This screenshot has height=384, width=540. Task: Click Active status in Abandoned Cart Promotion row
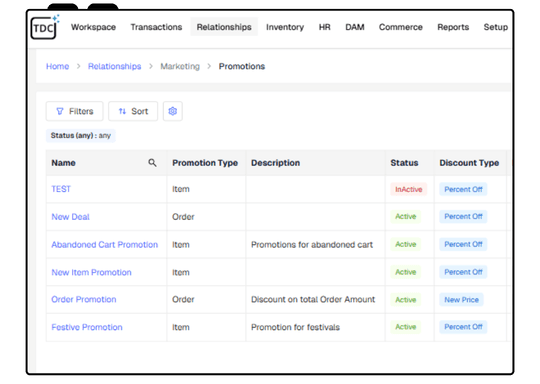406,245
